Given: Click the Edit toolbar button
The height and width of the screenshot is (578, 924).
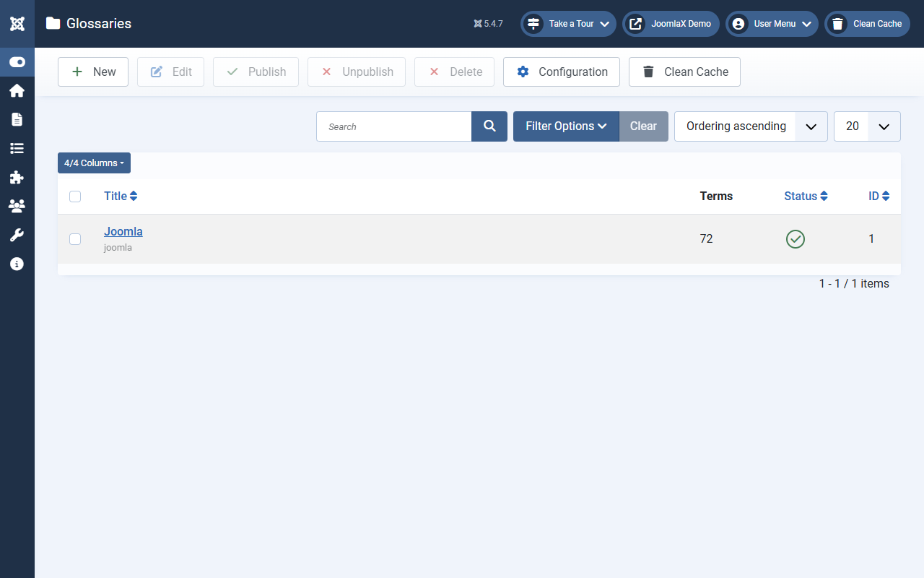Looking at the screenshot, I should 170,72.
